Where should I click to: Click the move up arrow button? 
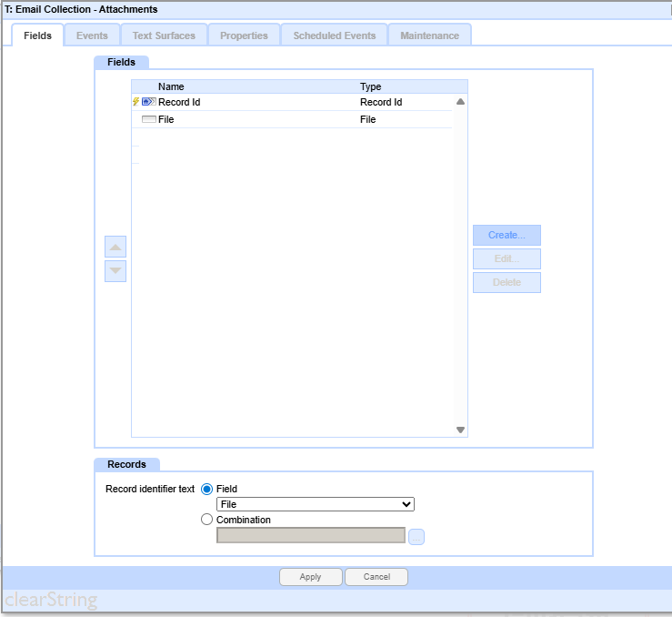(115, 247)
